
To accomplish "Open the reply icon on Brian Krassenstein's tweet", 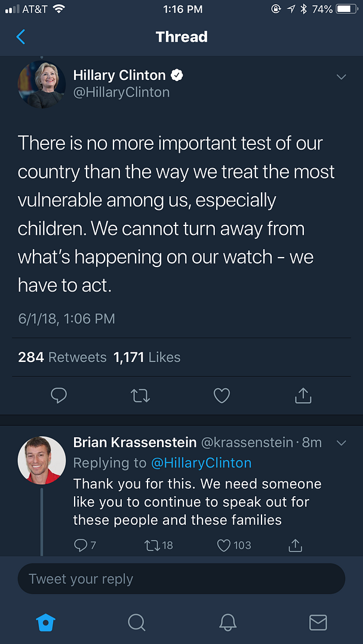I will 81,545.
